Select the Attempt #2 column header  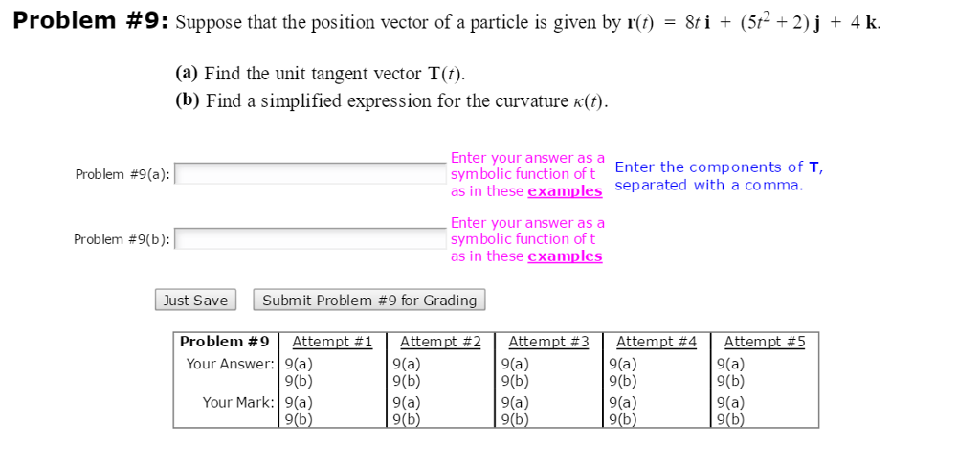pos(439,343)
